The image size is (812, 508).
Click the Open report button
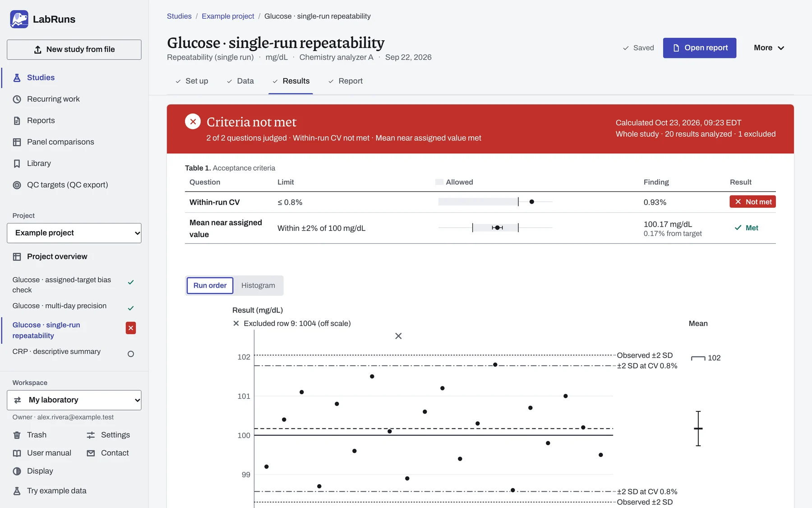click(700, 48)
